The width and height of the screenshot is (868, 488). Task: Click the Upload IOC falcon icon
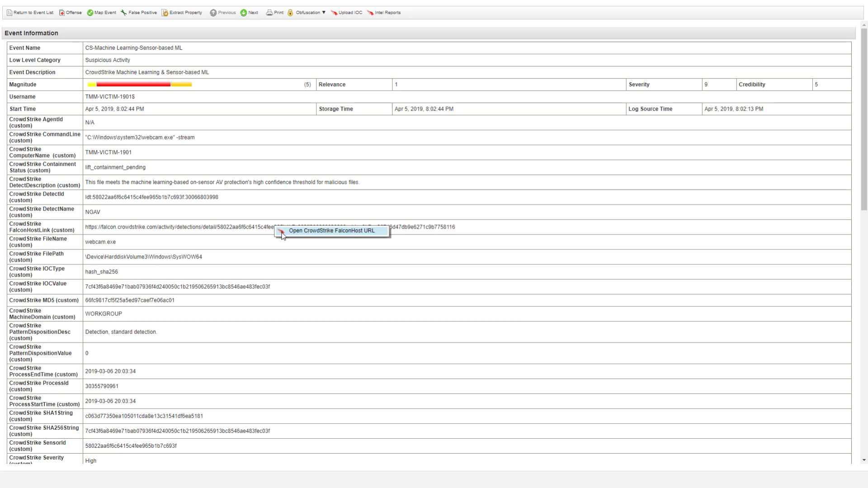coord(334,13)
